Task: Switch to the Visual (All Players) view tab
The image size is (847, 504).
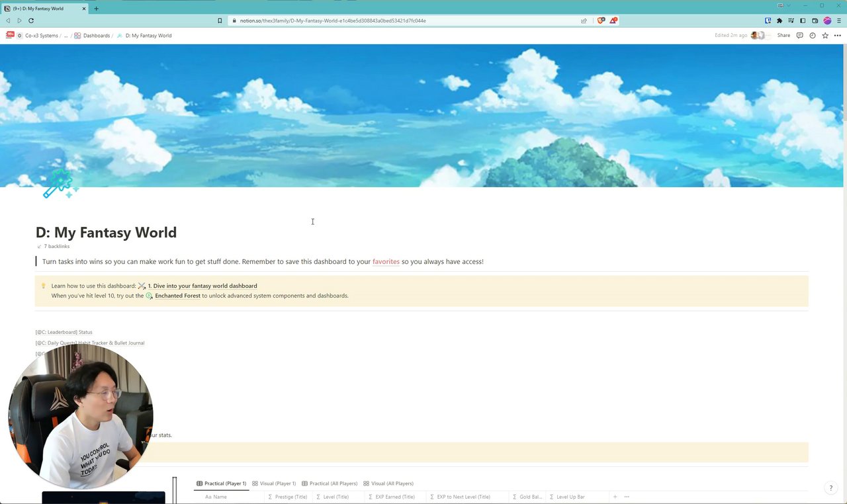Action: click(x=388, y=483)
